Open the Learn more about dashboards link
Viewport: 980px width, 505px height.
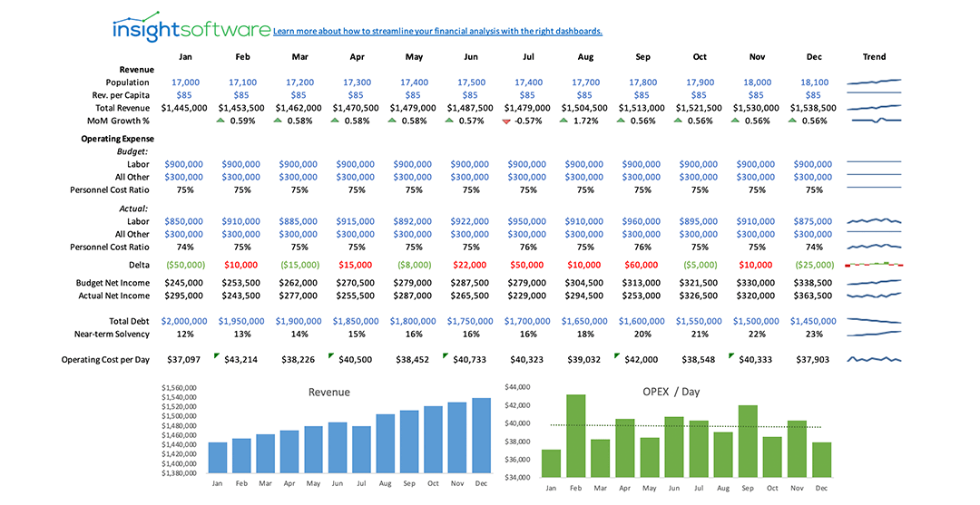(437, 31)
